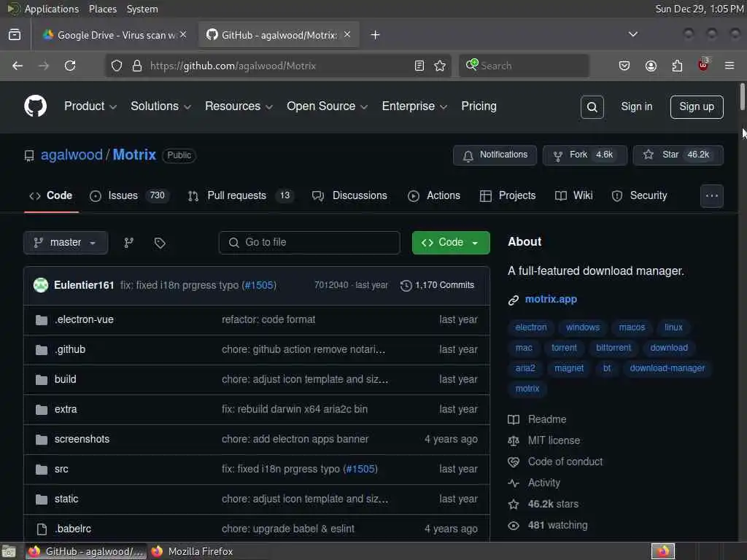List all tabs dropdown arrow
This screenshot has width=747, height=560.
[632, 34]
